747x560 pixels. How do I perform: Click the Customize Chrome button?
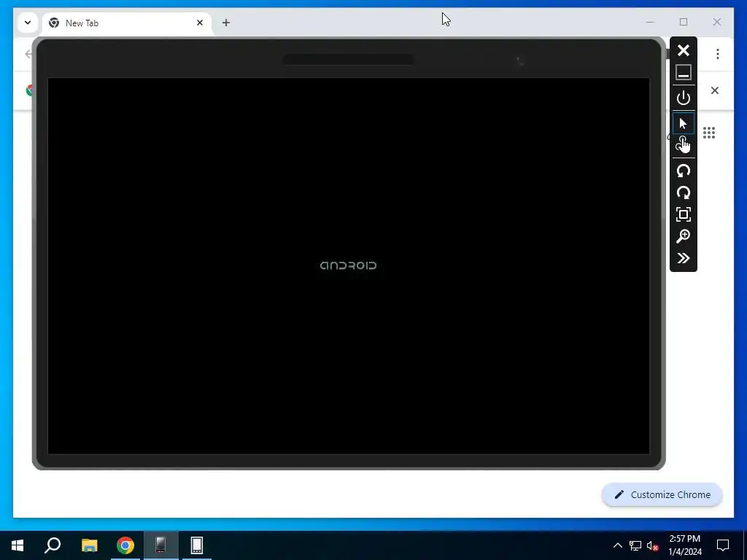tap(662, 495)
